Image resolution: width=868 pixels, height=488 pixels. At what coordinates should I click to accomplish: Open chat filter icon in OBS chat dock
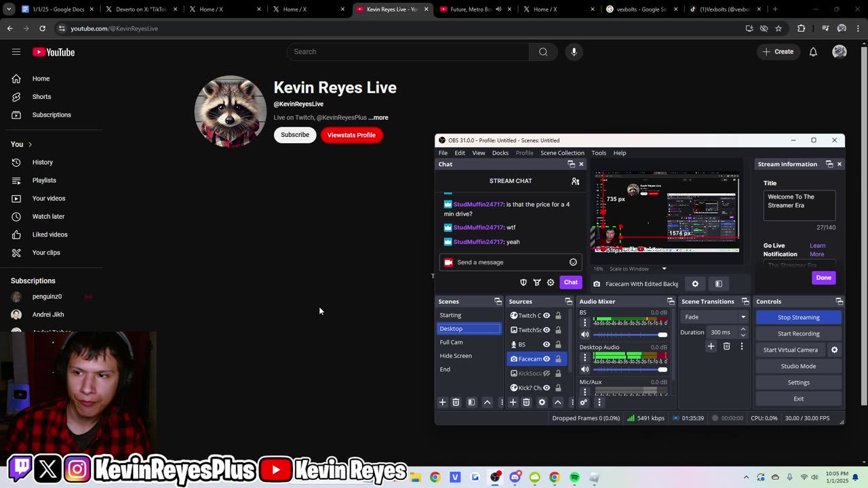tap(536, 283)
